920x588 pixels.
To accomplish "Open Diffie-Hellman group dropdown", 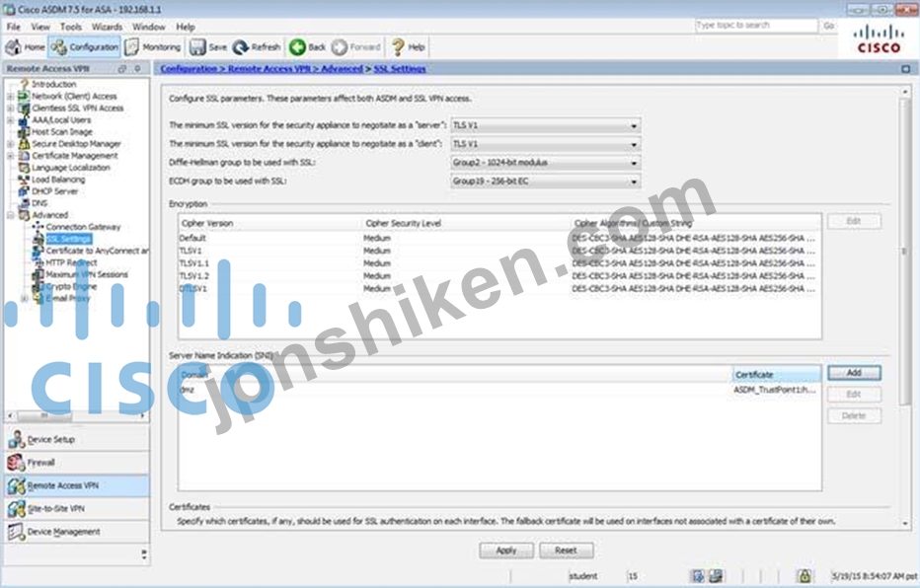I will tap(545, 163).
